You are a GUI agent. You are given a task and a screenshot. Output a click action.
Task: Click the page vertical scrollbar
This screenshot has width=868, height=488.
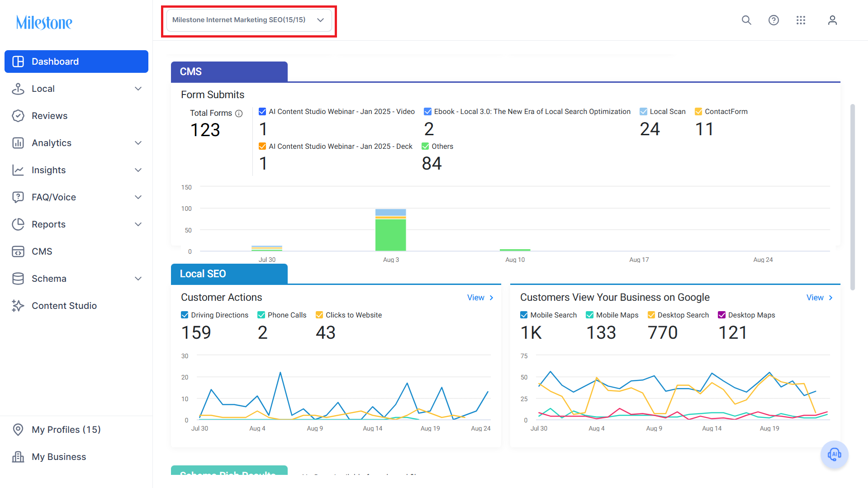[853, 197]
